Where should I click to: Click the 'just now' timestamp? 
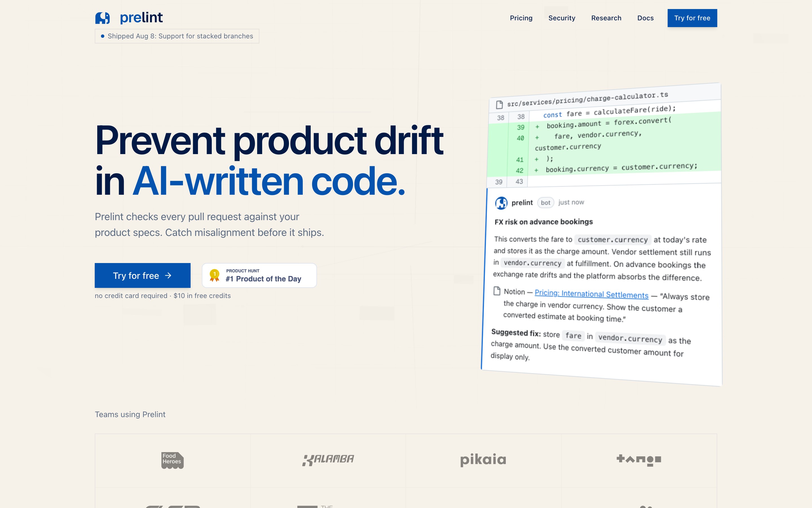pyautogui.click(x=571, y=202)
